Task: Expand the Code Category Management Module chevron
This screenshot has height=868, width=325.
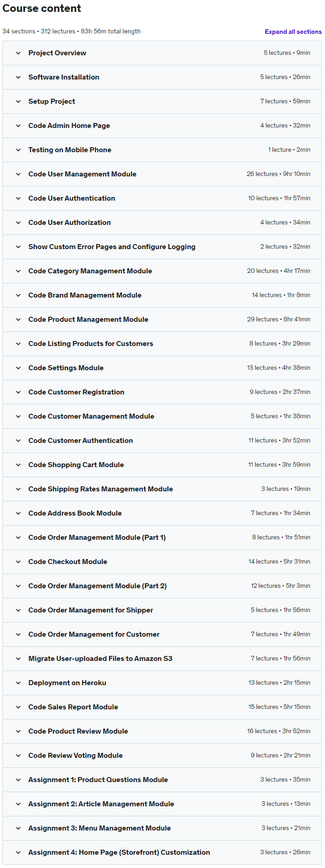Action: click(18, 271)
